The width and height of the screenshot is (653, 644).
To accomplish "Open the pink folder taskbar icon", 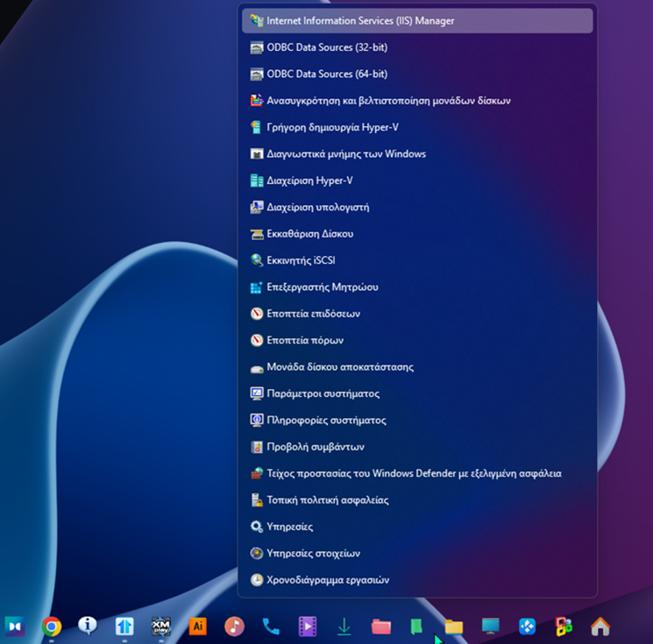I will (381, 626).
